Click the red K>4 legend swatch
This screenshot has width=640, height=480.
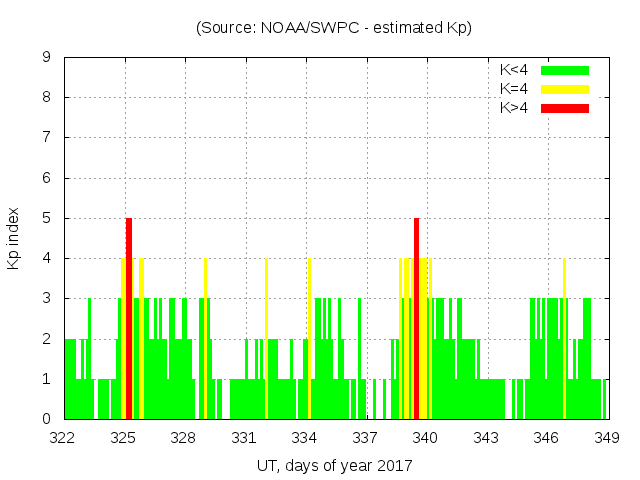coord(564,107)
